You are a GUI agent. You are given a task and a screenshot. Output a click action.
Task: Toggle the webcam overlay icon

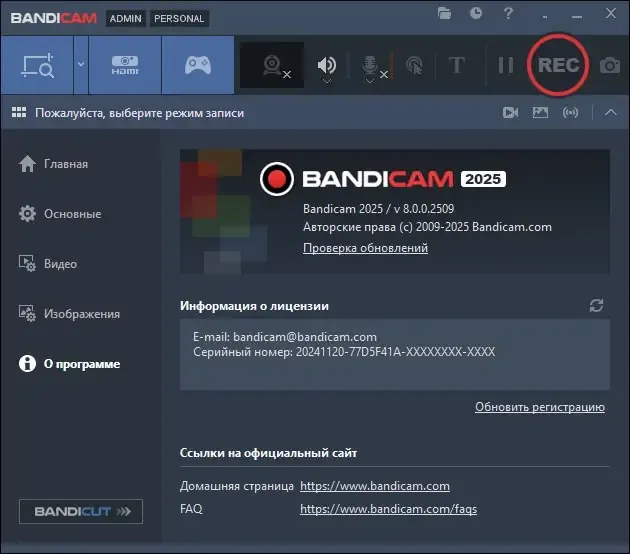(272, 65)
